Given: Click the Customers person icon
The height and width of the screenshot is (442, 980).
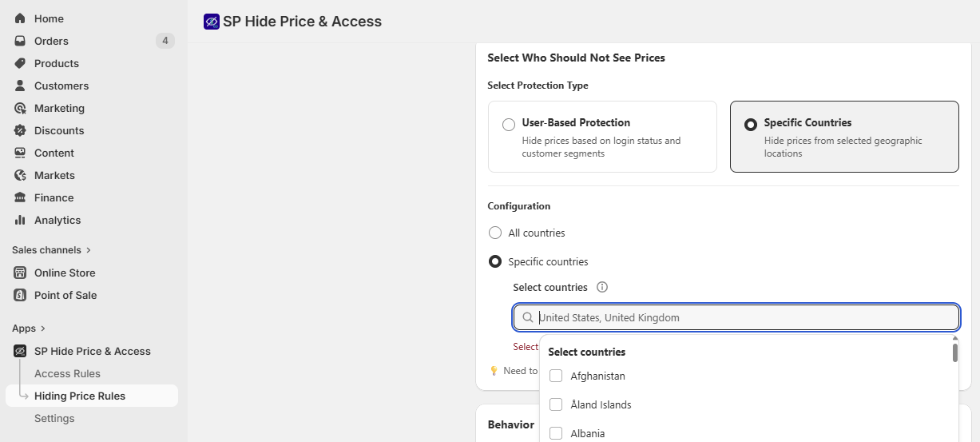Looking at the screenshot, I should click(20, 86).
